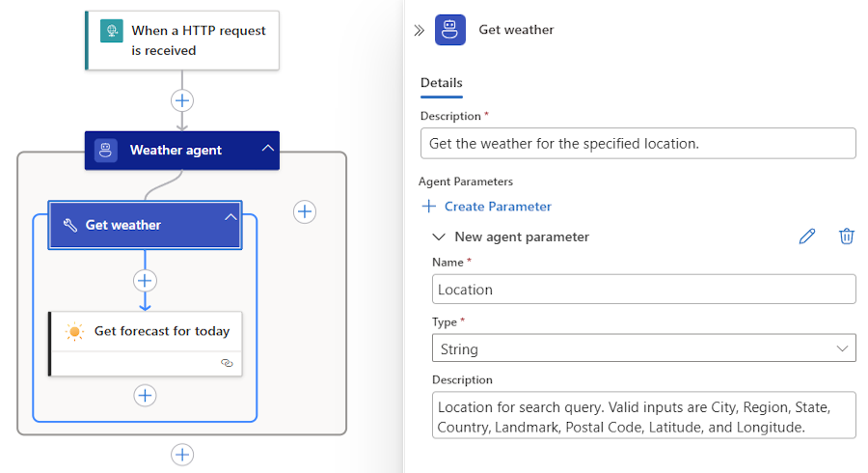This screenshot has height=473, width=868.
Task: Click the plus icon next to Create Parameter
Action: pyautogui.click(x=429, y=207)
